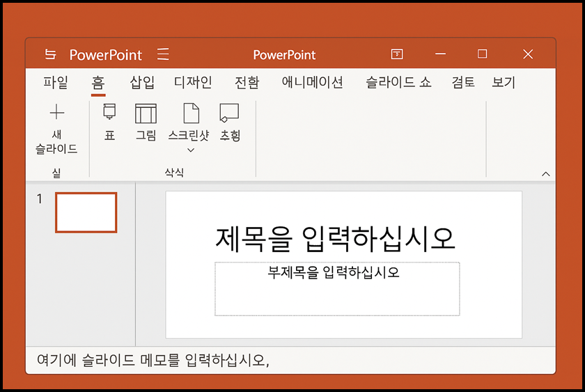This screenshot has width=585, height=392.
Task: Click the 새 슬라이드 label
Action: coord(56,142)
